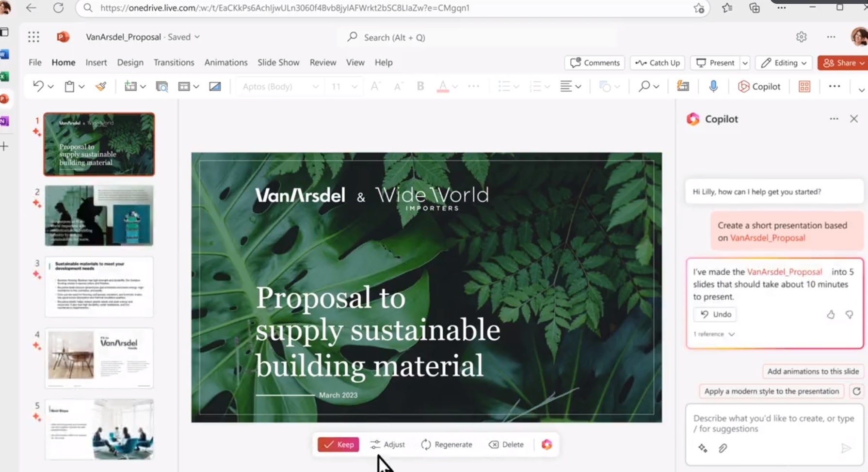Screen dimensions: 868x472
Task: Click the thumbs down feedback icon
Action: [849, 315]
